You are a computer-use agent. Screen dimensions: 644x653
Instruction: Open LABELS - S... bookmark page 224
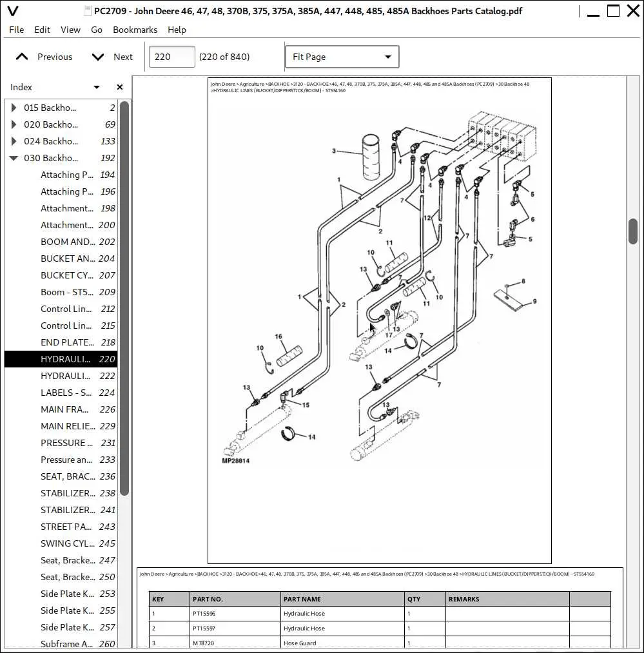[x=61, y=393]
